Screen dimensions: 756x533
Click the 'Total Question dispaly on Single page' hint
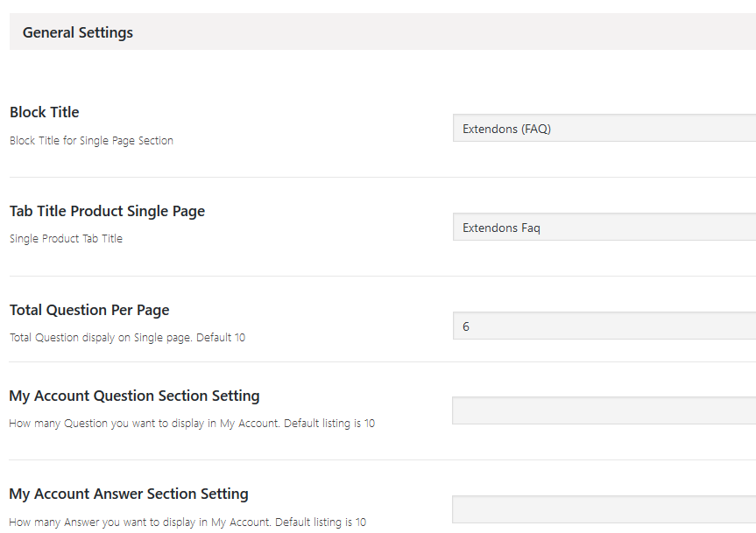tap(127, 337)
